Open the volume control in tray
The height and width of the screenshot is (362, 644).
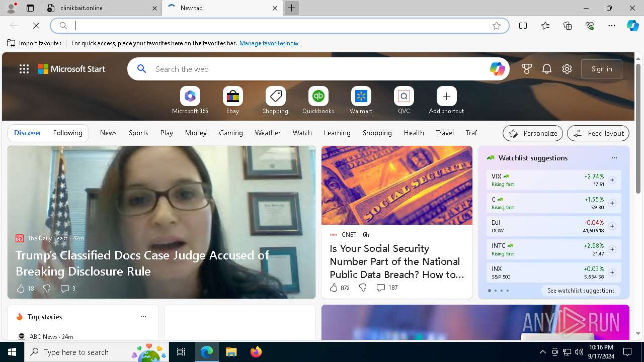pyautogui.click(x=579, y=352)
